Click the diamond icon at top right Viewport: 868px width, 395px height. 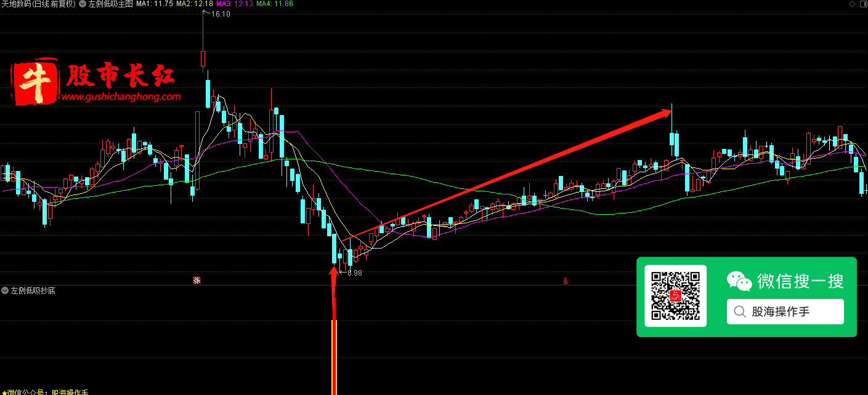(x=852, y=4)
